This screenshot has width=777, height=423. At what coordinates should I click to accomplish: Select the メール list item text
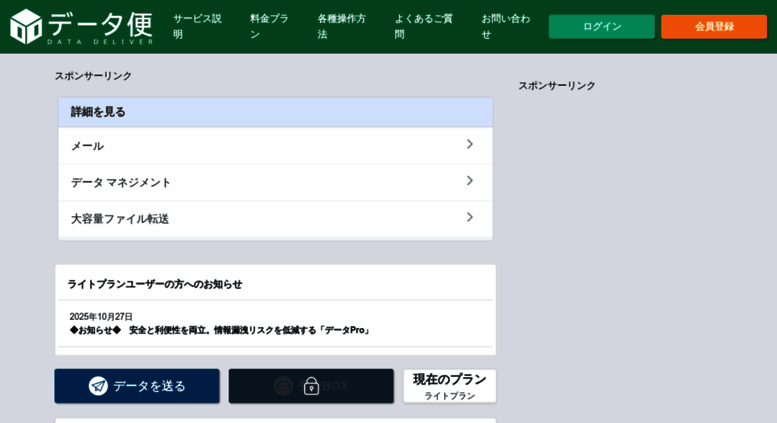(87, 146)
